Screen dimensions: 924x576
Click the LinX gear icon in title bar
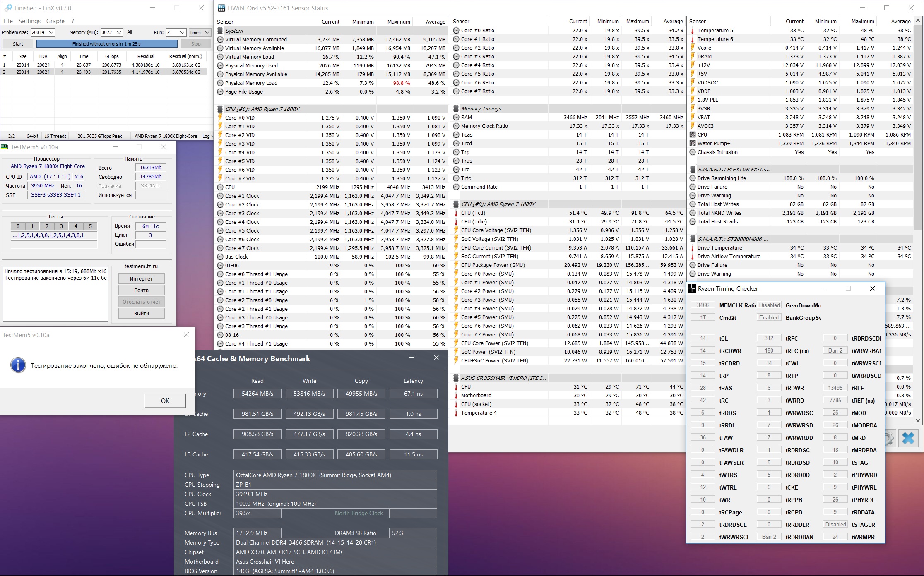[x=8, y=8]
